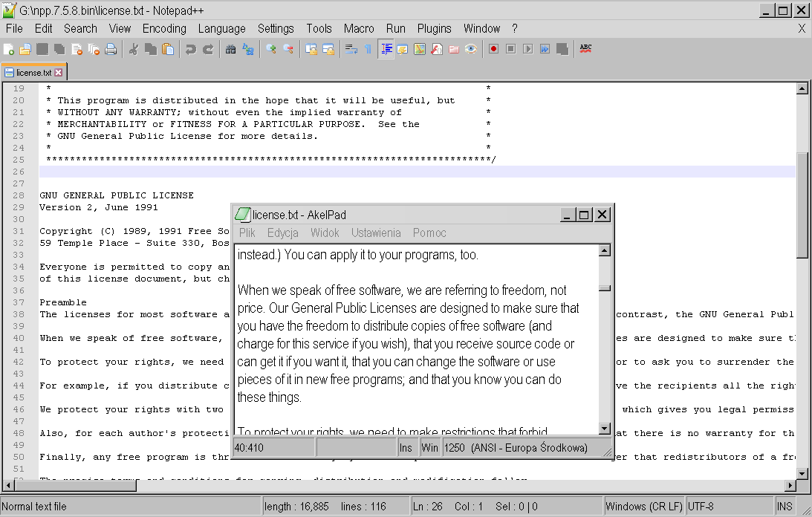Screen dimensions: 812x517
Task: Click the Undo arrow icon
Action: [x=191, y=49]
